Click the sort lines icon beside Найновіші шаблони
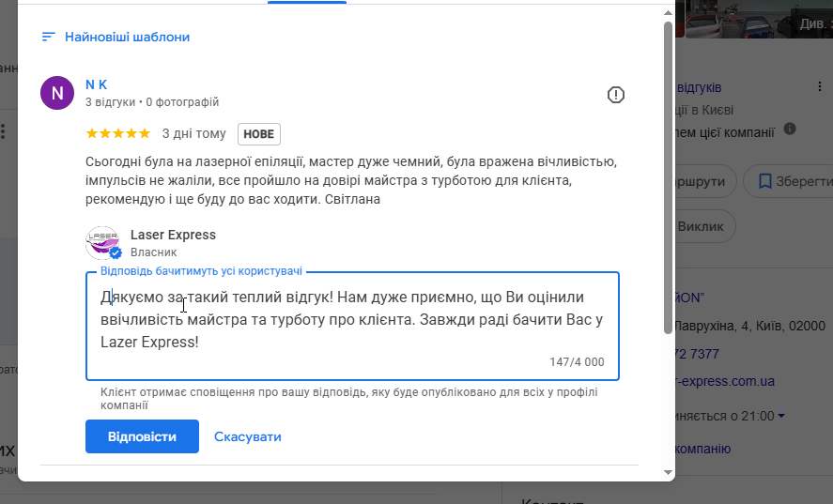This screenshot has width=833, height=504. point(48,37)
